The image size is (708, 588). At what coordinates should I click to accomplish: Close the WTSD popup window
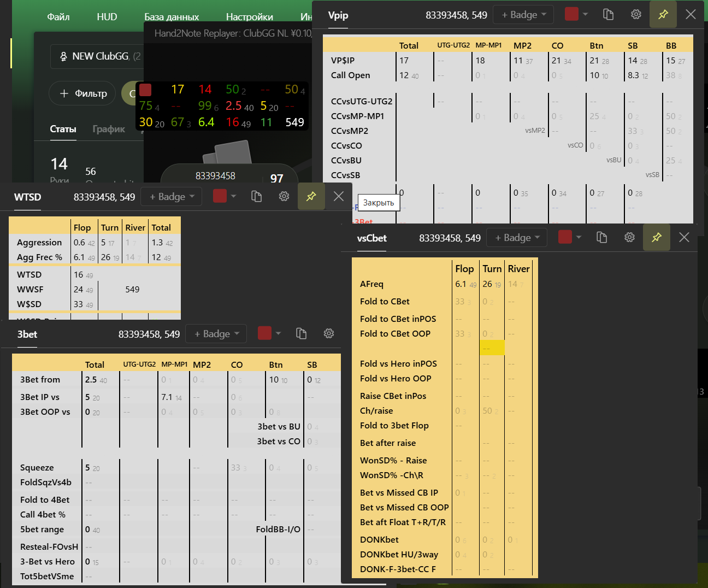[339, 197]
